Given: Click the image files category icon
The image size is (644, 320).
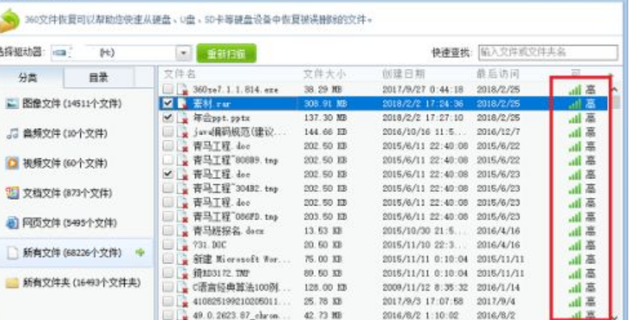Looking at the screenshot, I should tap(12, 104).
